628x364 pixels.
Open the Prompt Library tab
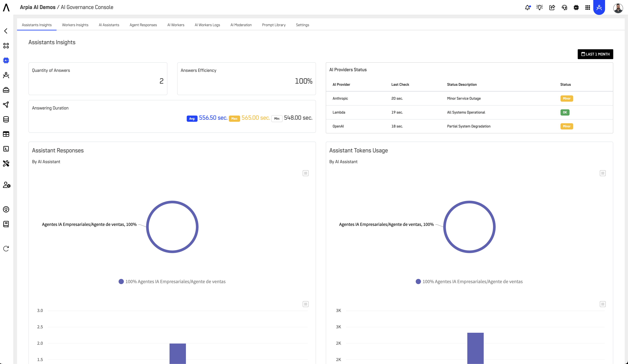[274, 25]
